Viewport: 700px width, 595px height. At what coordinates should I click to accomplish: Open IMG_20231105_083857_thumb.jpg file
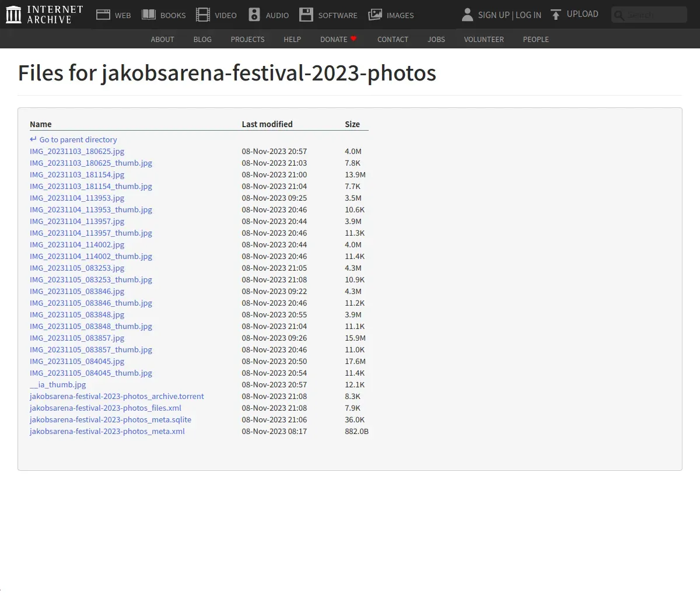tap(91, 349)
